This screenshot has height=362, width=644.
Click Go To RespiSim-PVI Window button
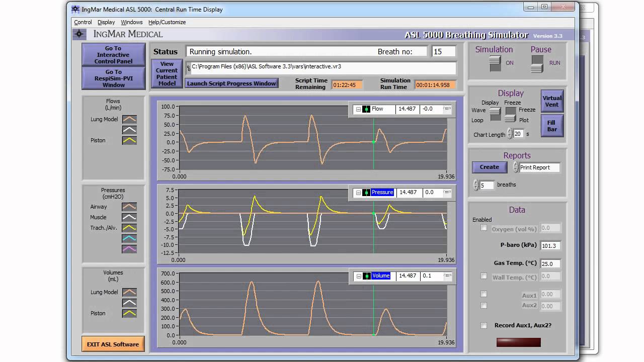click(x=114, y=78)
